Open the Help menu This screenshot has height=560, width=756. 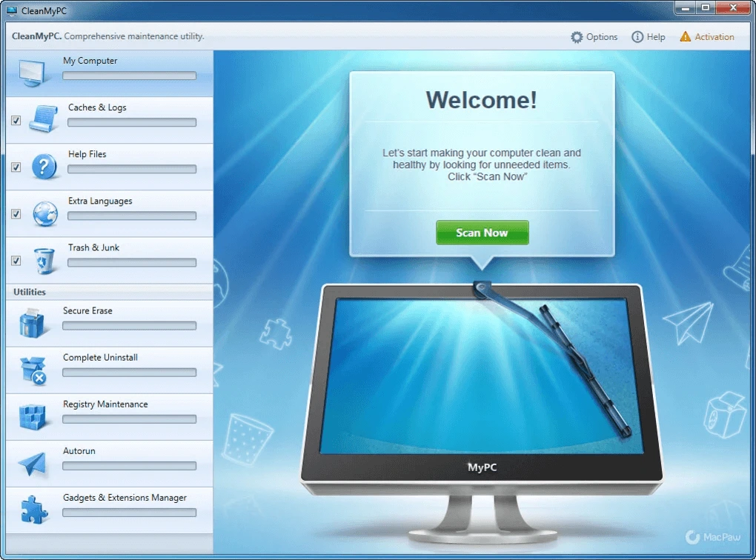click(x=648, y=36)
